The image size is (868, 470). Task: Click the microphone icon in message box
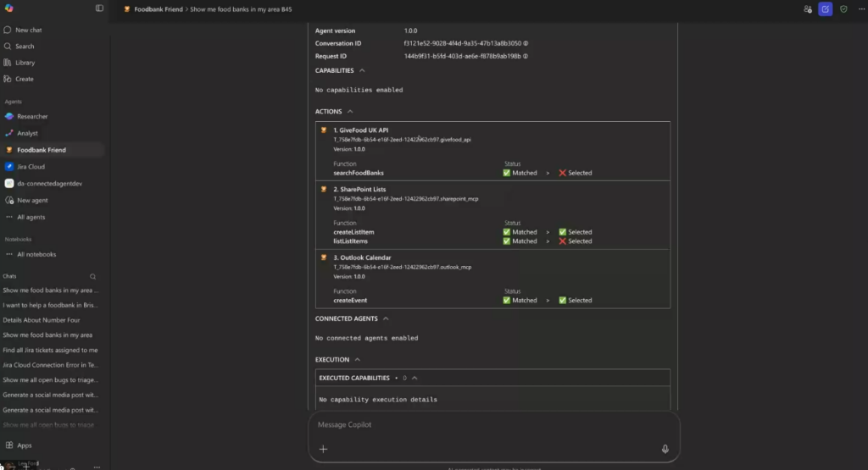click(x=665, y=449)
